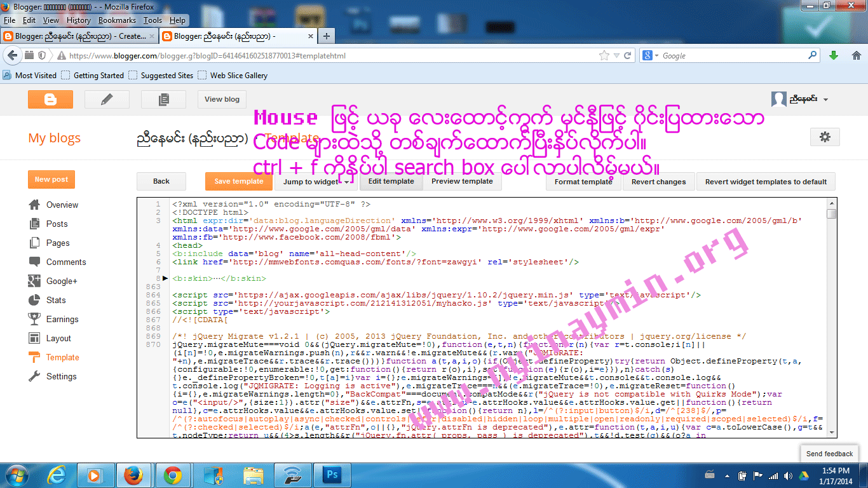Screen dimensions: 868x488
Task: Open Most Visited bookmark
Action: pyautogui.click(x=30, y=75)
